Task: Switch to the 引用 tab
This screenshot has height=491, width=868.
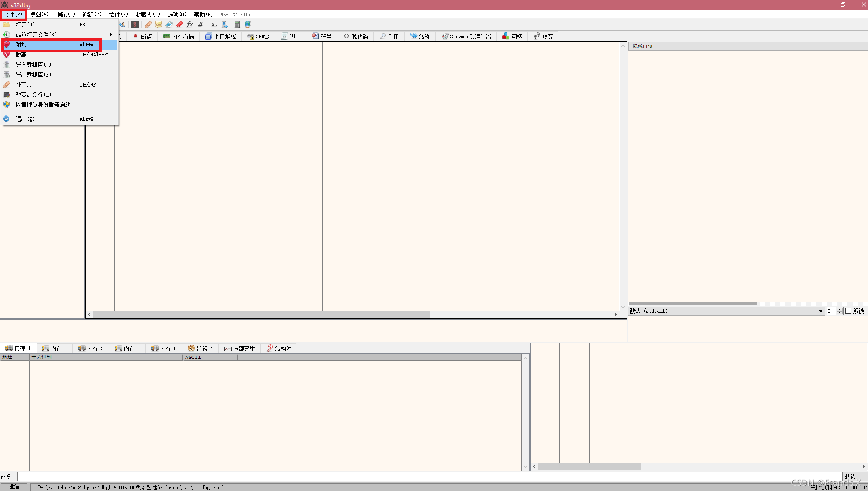Action: coord(389,36)
